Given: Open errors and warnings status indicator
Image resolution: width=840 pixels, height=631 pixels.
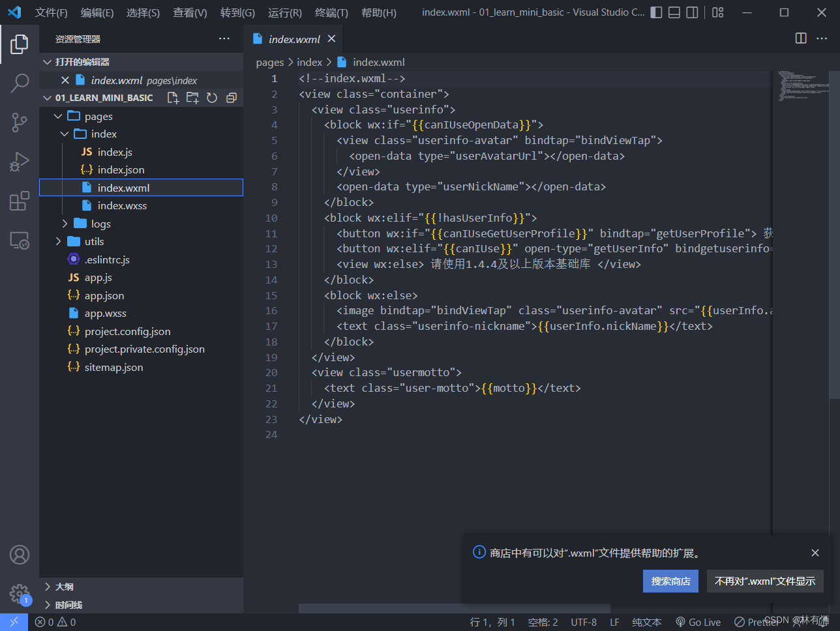Looking at the screenshot, I should point(55,622).
